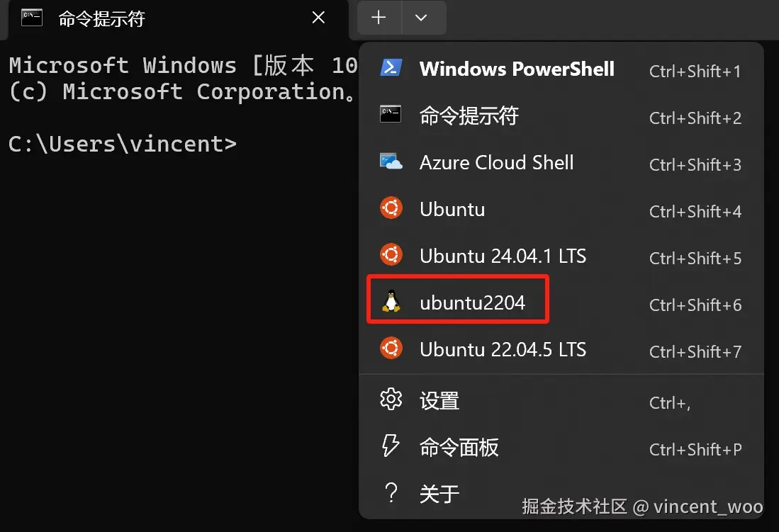Choose Ubuntu 24.04.1 LTS from the list
The image size is (779, 532).
tap(503, 256)
